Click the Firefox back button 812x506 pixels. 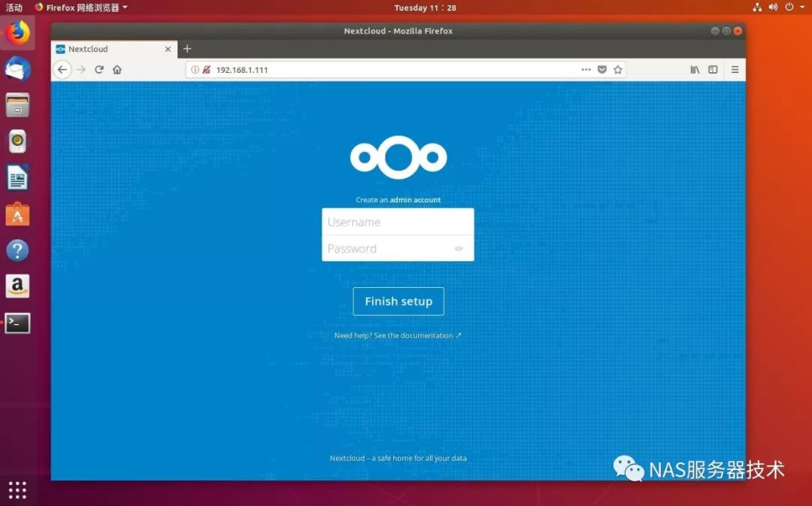(x=62, y=69)
